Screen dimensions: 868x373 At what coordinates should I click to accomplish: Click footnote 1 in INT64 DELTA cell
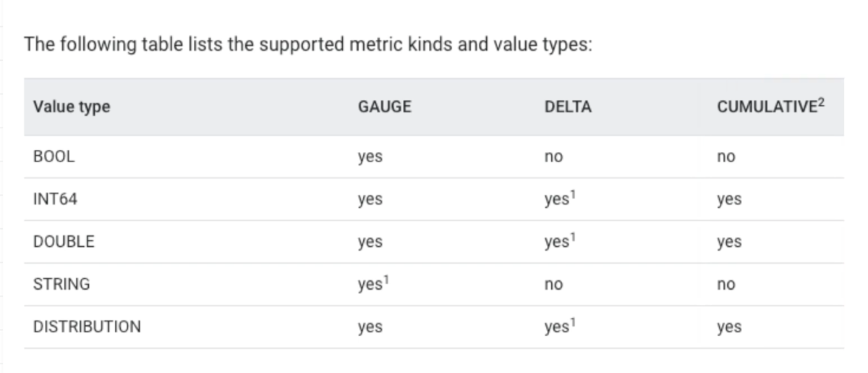pyautogui.click(x=574, y=195)
